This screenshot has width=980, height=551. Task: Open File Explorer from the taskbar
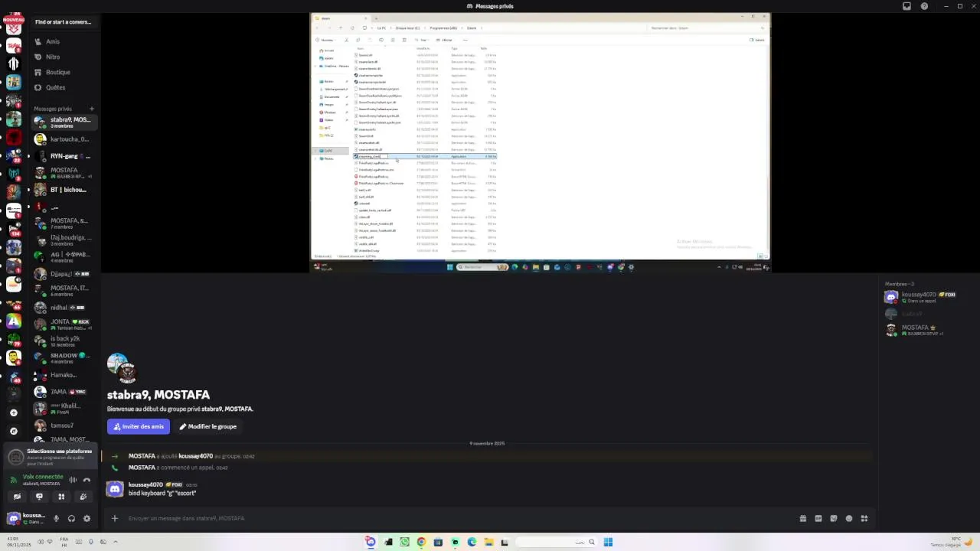488,542
